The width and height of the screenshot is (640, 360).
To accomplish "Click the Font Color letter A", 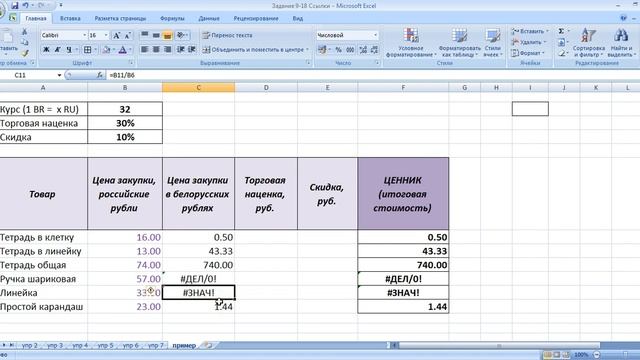I will tap(122, 50).
